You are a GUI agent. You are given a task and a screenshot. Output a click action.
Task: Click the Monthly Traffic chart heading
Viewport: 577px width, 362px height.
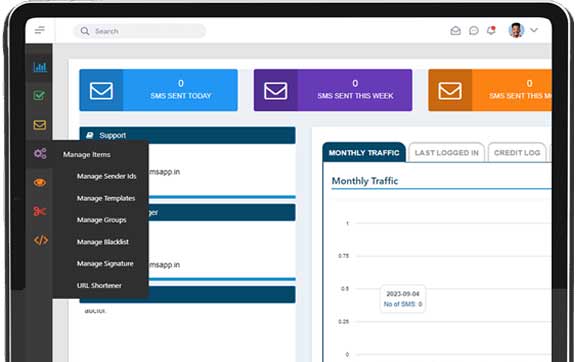(x=365, y=181)
